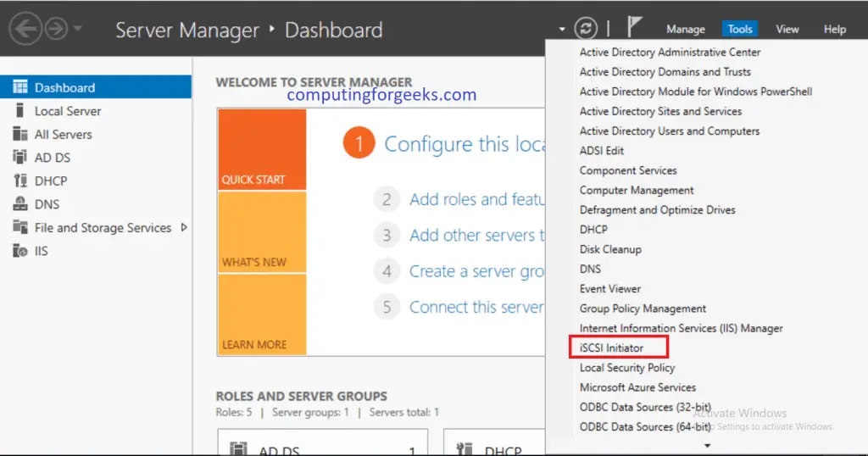
Task: Select the LEARN MORE tile
Action: pos(262,314)
